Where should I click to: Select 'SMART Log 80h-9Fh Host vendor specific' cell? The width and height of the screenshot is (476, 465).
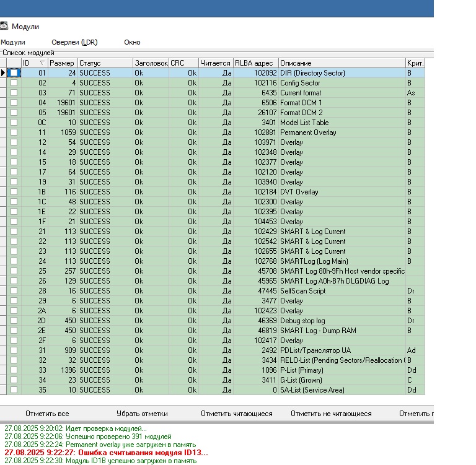(x=342, y=271)
